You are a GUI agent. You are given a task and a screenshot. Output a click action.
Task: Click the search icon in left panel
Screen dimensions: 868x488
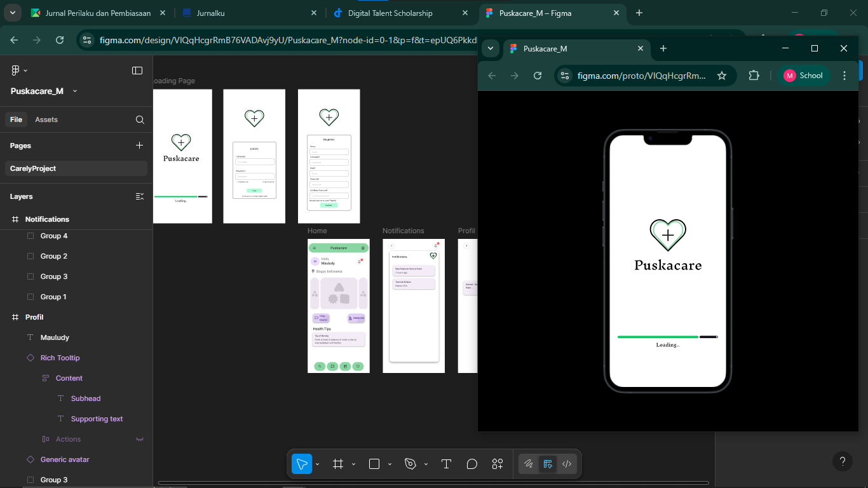[140, 119]
